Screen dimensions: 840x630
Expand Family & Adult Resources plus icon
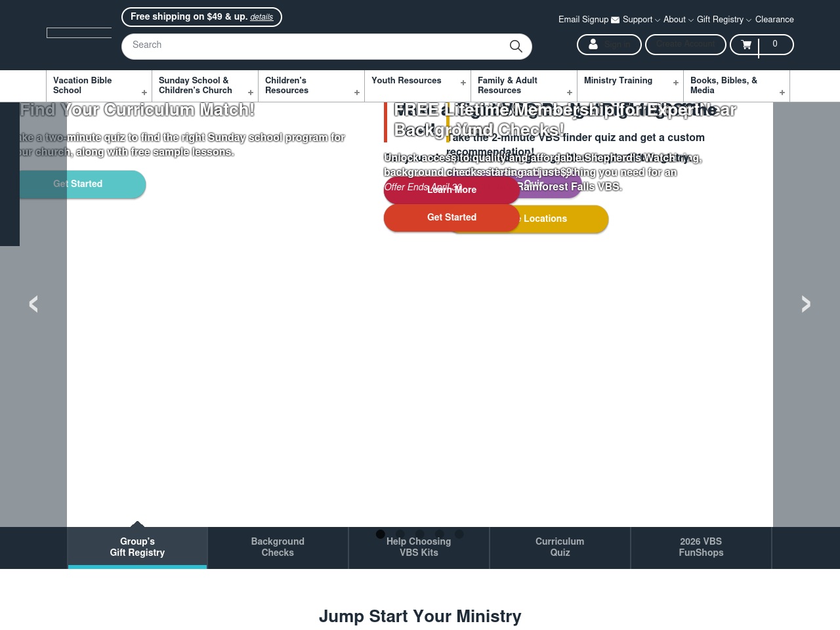click(570, 93)
